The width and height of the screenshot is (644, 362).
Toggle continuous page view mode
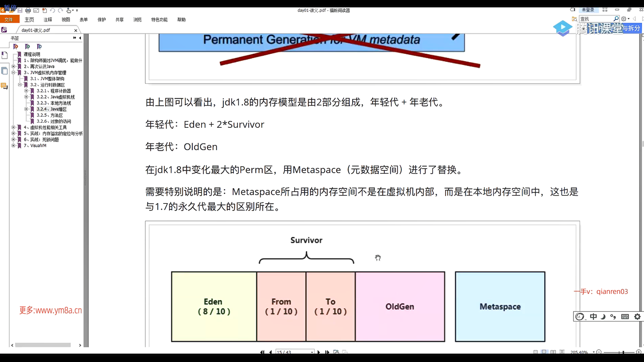coord(544,352)
